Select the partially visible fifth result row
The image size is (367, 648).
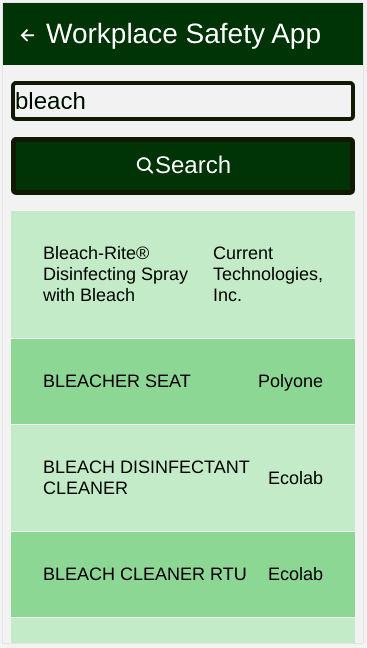pyautogui.click(x=183, y=630)
